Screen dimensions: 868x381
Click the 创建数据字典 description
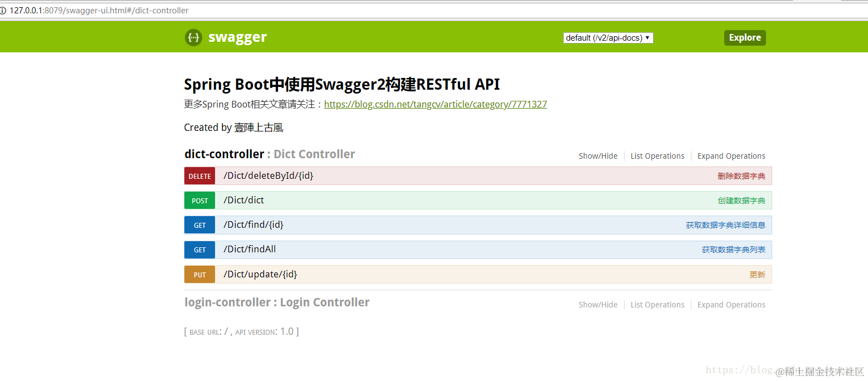coord(742,201)
